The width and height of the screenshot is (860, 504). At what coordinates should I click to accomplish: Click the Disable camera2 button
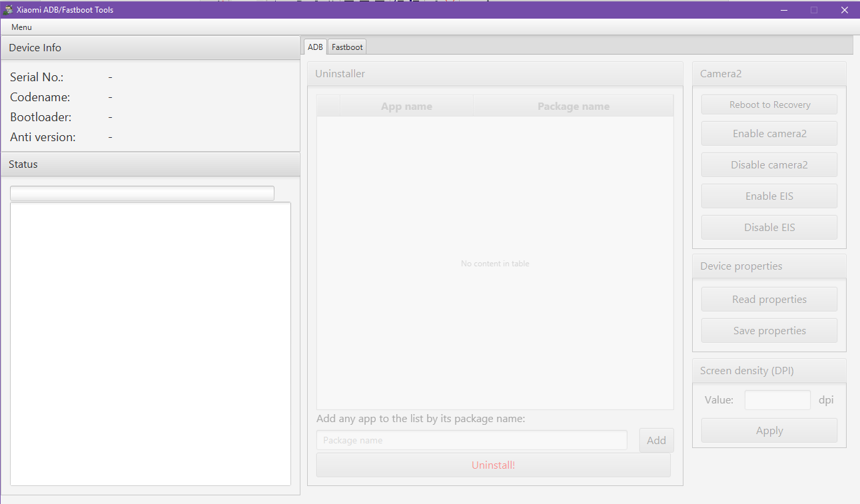coord(769,165)
